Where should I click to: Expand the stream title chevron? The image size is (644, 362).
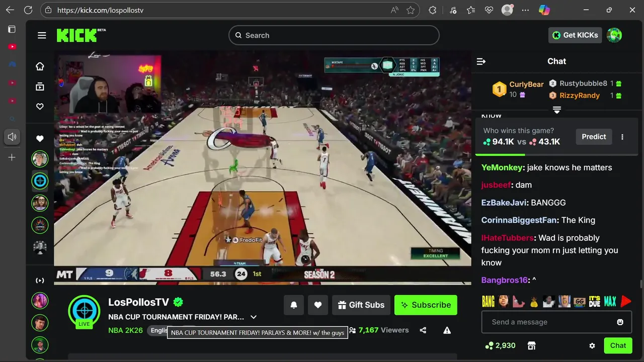(254, 317)
